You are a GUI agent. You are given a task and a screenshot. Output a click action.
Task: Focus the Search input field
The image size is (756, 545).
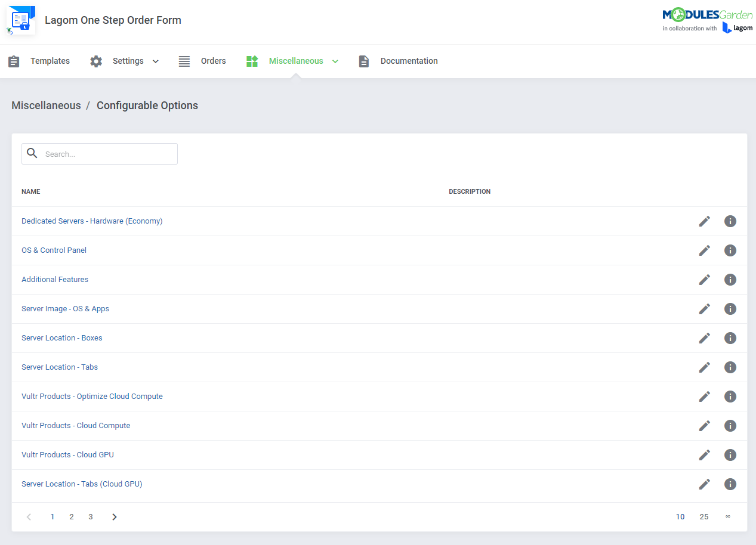(100, 154)
